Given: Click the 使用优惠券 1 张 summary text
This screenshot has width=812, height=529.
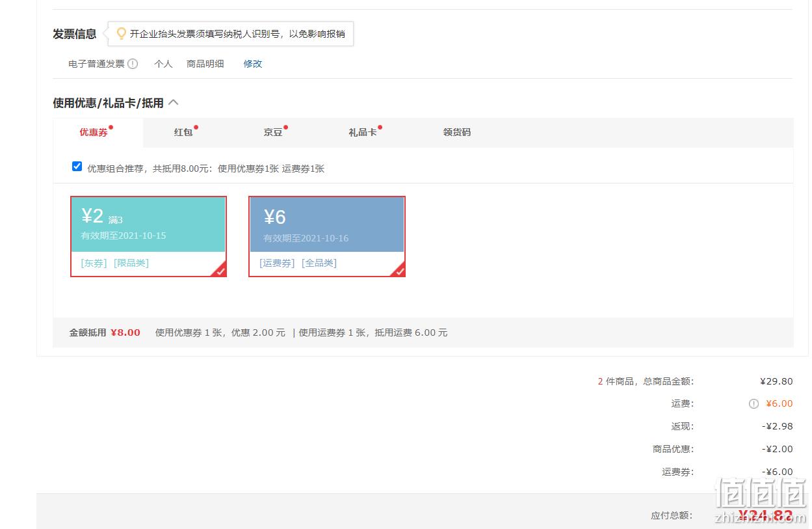Looking at the screenshot, I should pyautogui.click(x=190, y=332).
